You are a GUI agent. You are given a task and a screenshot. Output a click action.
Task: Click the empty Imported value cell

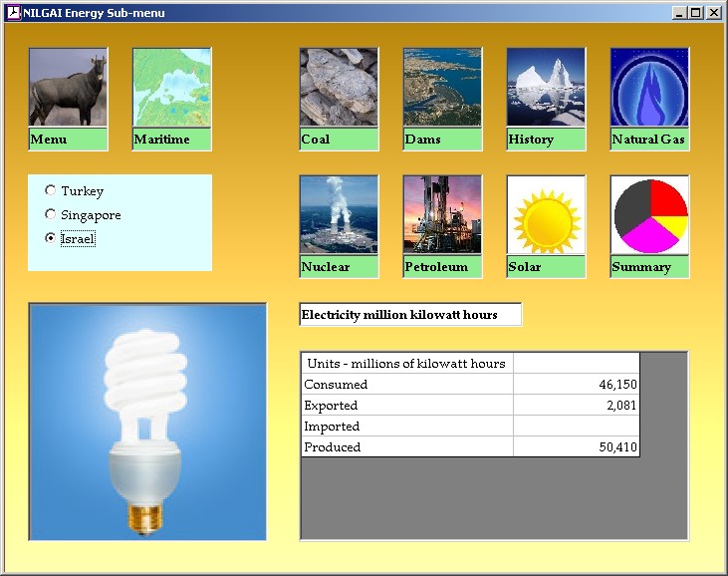click(x=576, y=427)
